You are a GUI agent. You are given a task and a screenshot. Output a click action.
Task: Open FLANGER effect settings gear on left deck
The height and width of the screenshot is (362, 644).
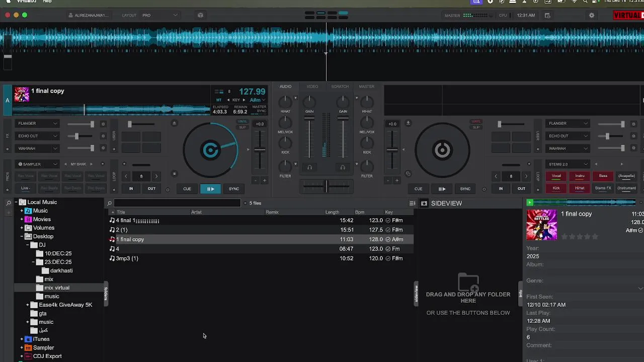tap(103, 124)
